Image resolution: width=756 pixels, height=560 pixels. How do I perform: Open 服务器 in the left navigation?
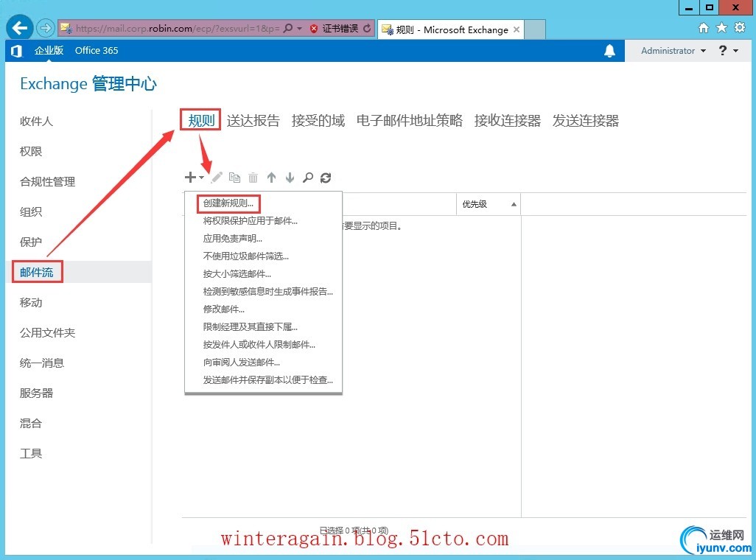[x=36, y=393]
